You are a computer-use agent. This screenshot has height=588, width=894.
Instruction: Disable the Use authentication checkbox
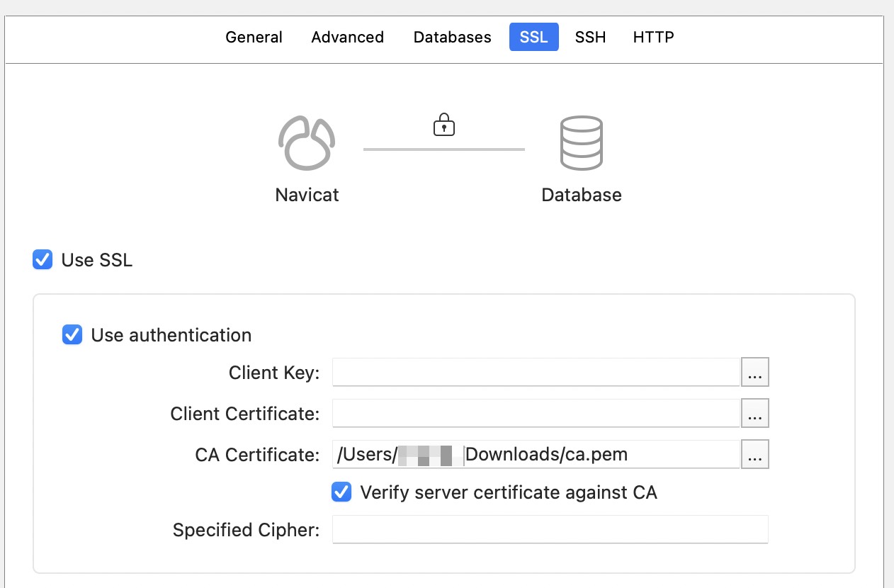(x=72, y=334)
